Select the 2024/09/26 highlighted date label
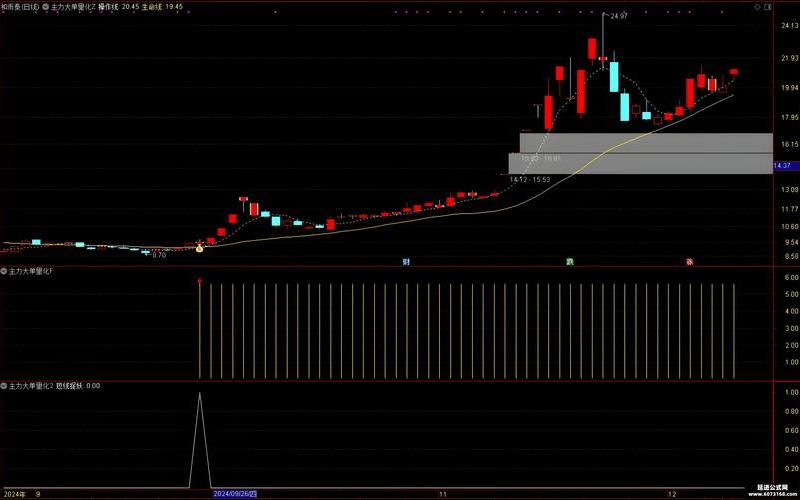 coord(235,494)
